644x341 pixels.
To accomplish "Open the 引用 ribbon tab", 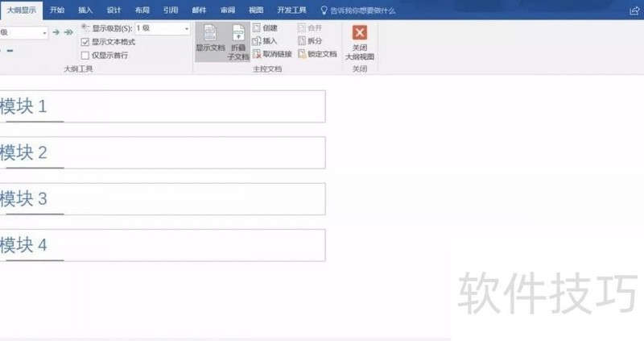I will [171, 10].
